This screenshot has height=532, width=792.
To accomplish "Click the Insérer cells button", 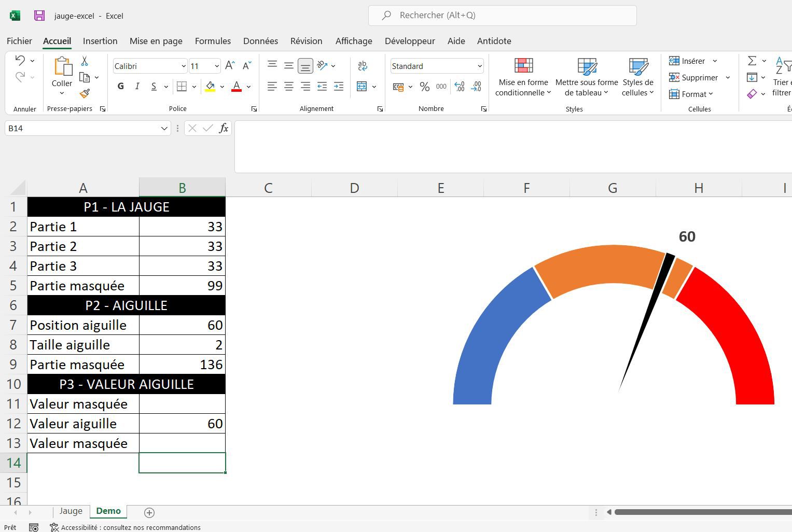I will click(x=688, y=61).
